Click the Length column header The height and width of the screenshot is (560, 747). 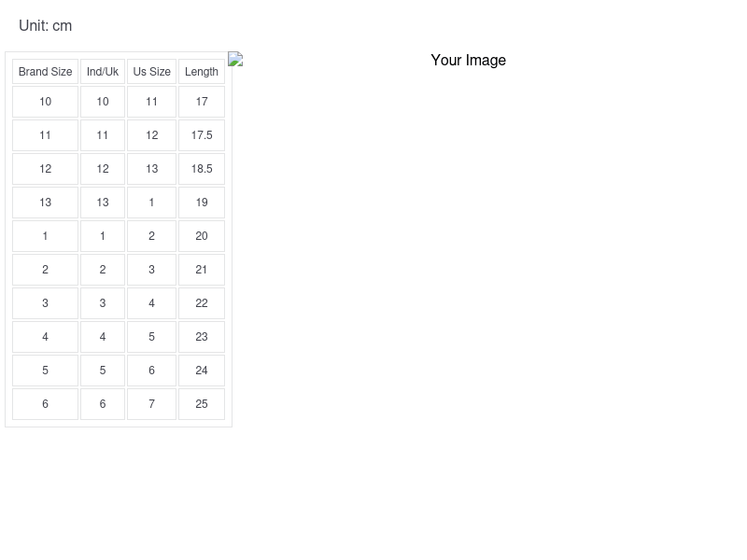tap(202, 72)
